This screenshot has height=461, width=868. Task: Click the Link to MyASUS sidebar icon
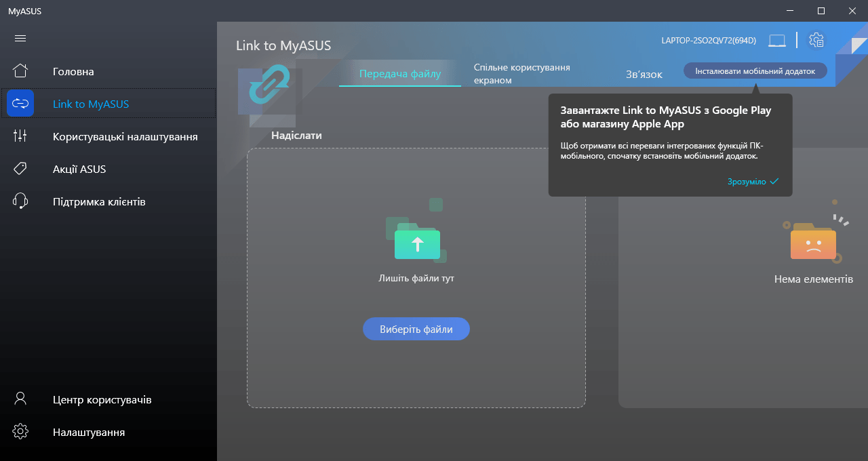click(20, 104)
